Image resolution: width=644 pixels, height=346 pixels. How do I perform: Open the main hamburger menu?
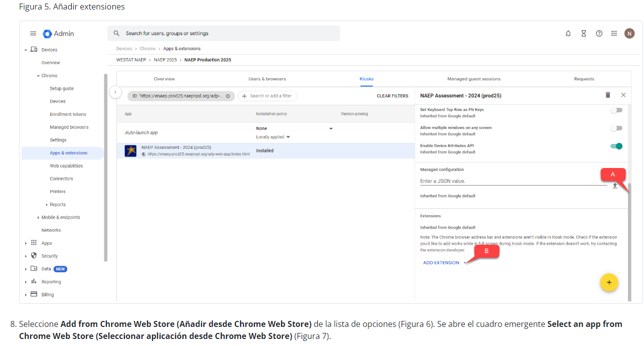[33, 34]
